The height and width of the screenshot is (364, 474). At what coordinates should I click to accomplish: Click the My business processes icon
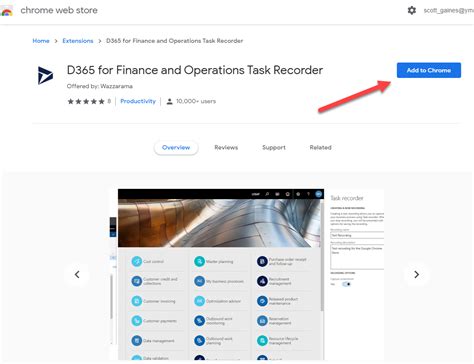click(199, 281)
